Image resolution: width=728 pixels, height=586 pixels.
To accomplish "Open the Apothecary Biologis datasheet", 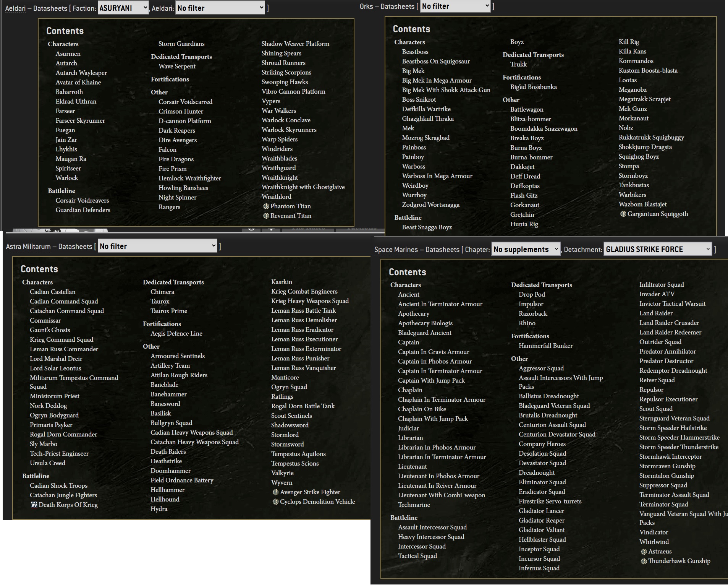I will coord(425,323).
